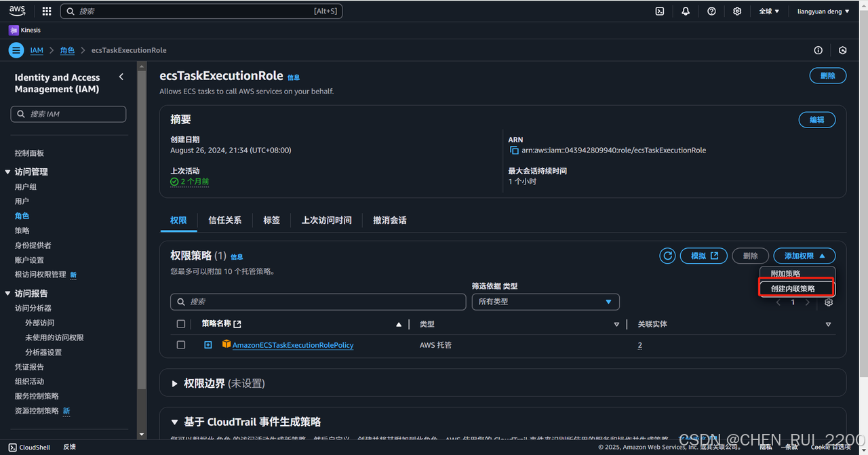Click the AWS logo home icon

pos(17,11)
